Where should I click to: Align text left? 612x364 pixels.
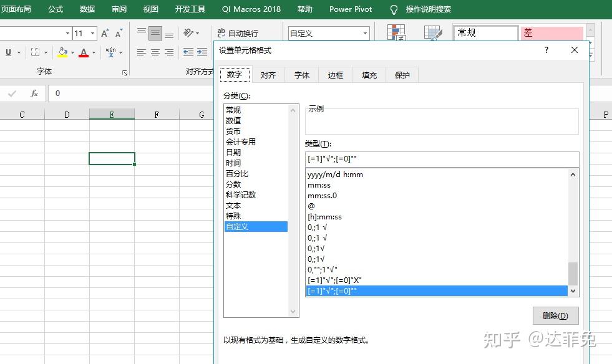click(141, 52)
